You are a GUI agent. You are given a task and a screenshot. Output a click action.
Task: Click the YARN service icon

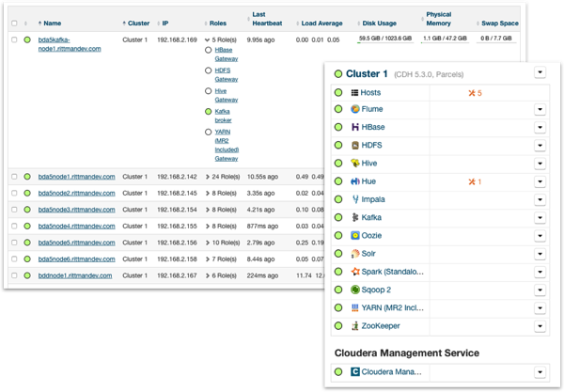coord(355,307)
